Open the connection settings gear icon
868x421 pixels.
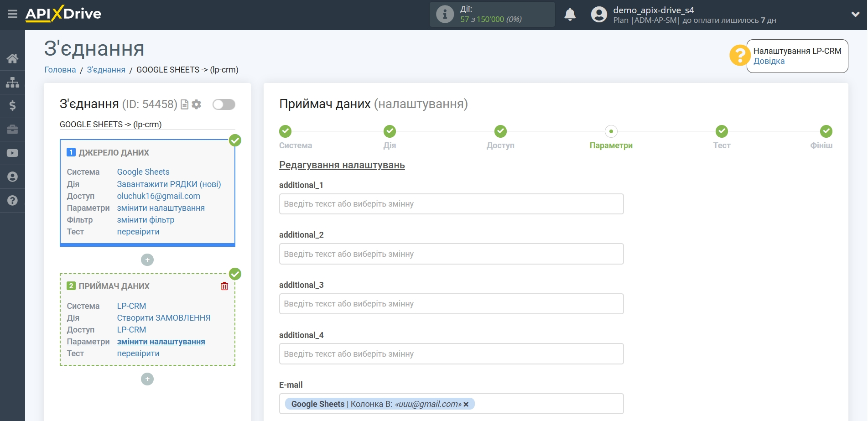tap(197, 104)
